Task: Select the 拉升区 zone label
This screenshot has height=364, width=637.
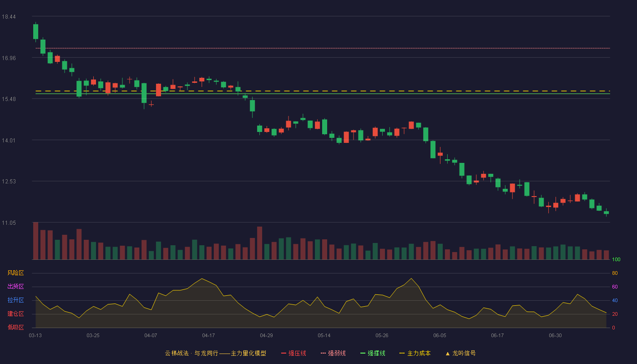Action: click(x=15, y=300)
